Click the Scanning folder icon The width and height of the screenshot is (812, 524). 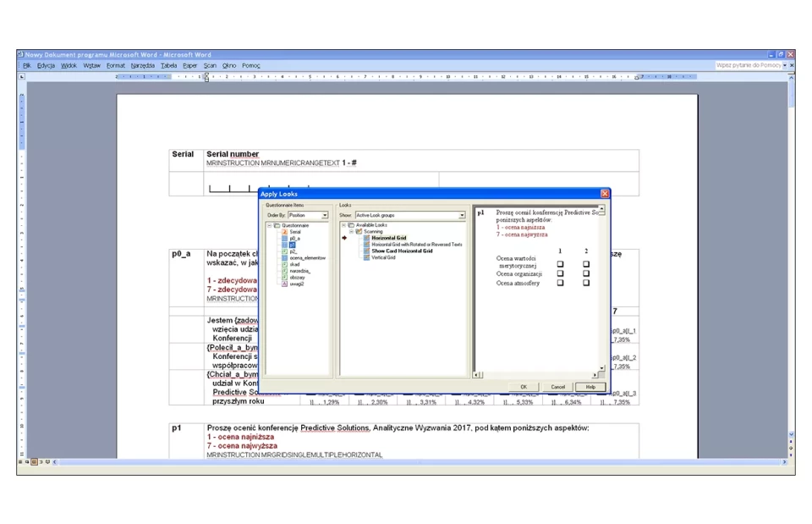359,231
